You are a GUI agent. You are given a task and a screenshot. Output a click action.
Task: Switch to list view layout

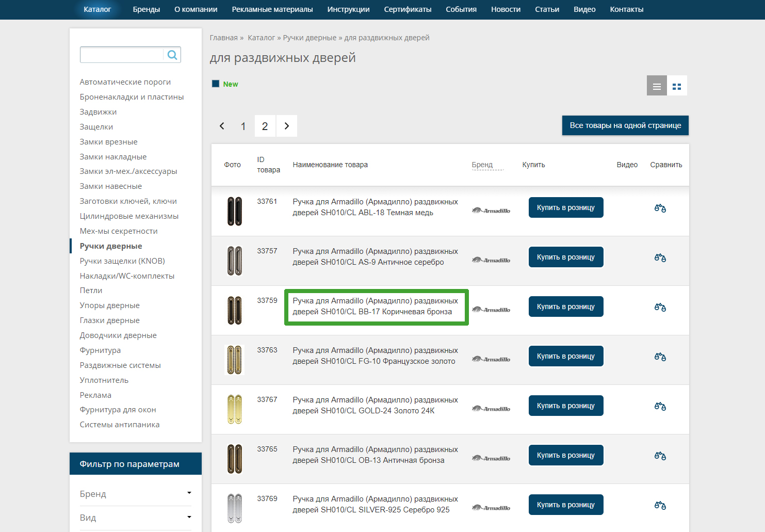point(657,86)
